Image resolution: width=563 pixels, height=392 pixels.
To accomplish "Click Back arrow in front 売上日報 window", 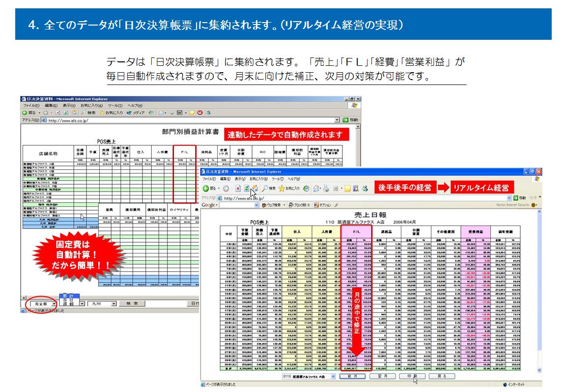I will (206, 189).
